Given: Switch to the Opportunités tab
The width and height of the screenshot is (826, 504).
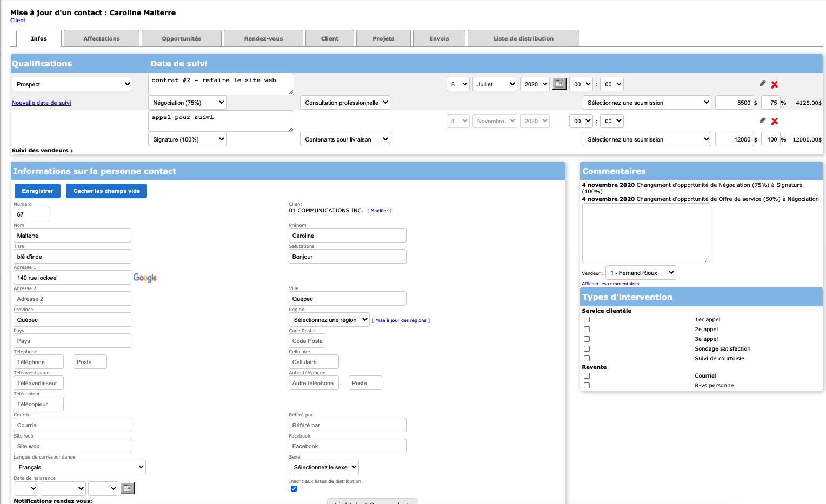Looking at the screenshot, I should 181,38.
